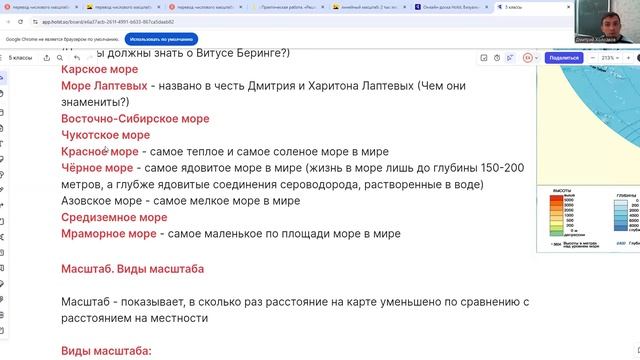Viewport: 640px width, 360px height.
Task: Click the Поделиться share button
Action: (564, 58)
